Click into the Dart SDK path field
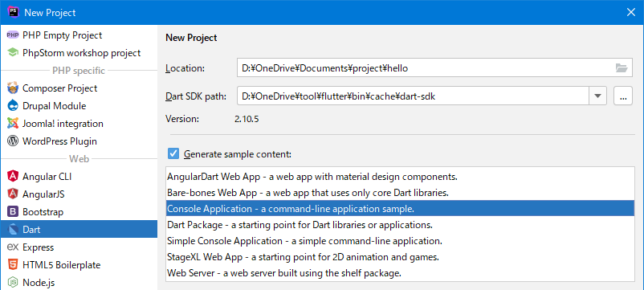The width and height of the screenshot is (644, 290). tap(414, 97)
